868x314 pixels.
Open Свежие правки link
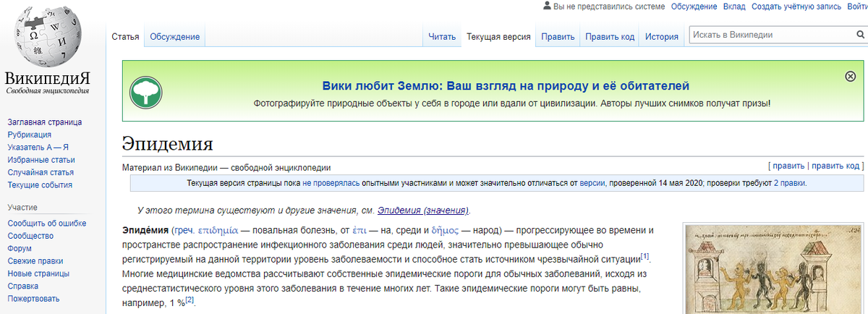click(35, 261)
